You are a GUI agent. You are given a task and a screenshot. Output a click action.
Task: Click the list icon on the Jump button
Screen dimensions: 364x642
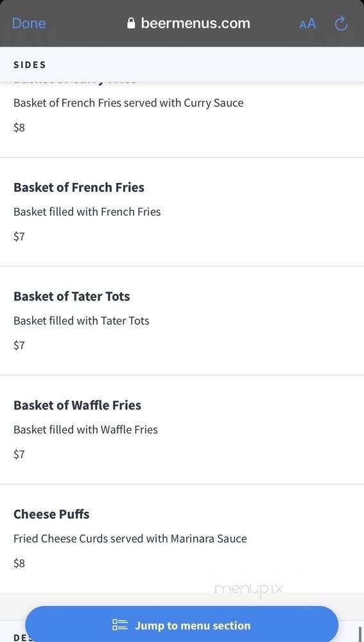[120, 625]
